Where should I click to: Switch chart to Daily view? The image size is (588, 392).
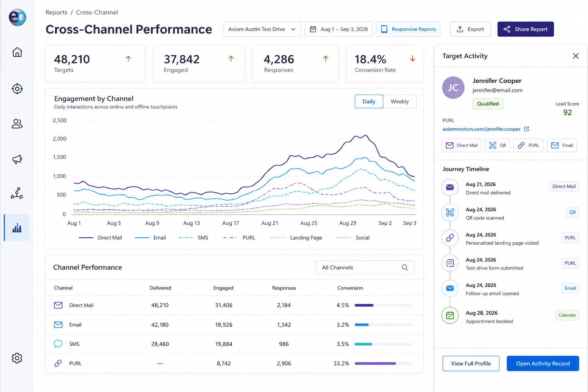(369, 101)
